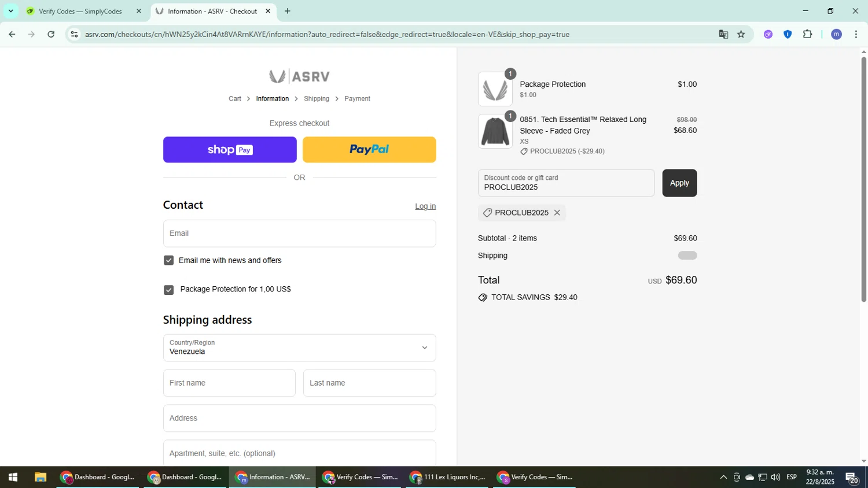Open the Chrome profile avatar

[x=836, y=35]
